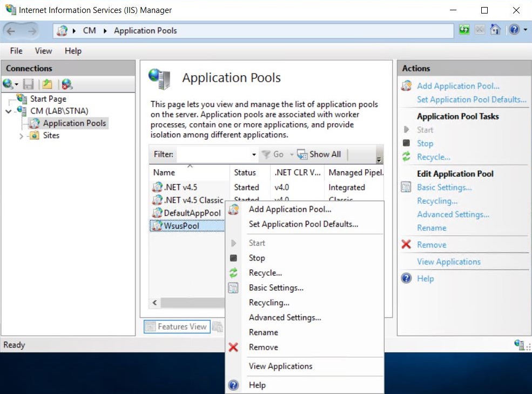Click inside the Filter text field
Image resolution: width=532 pixels, height=394 pixels.
(213, 155)
